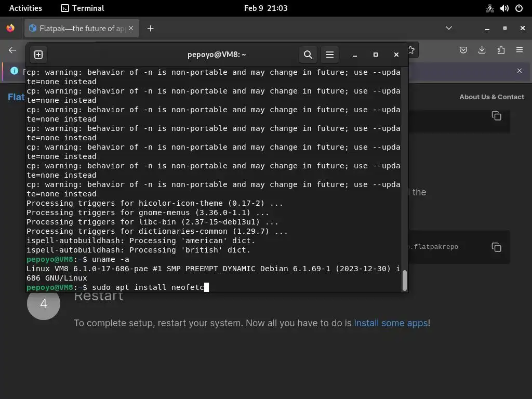The height and width of the screenshot is (399, 532).
Task: Copy the upper code block
Action: [496, 116]
